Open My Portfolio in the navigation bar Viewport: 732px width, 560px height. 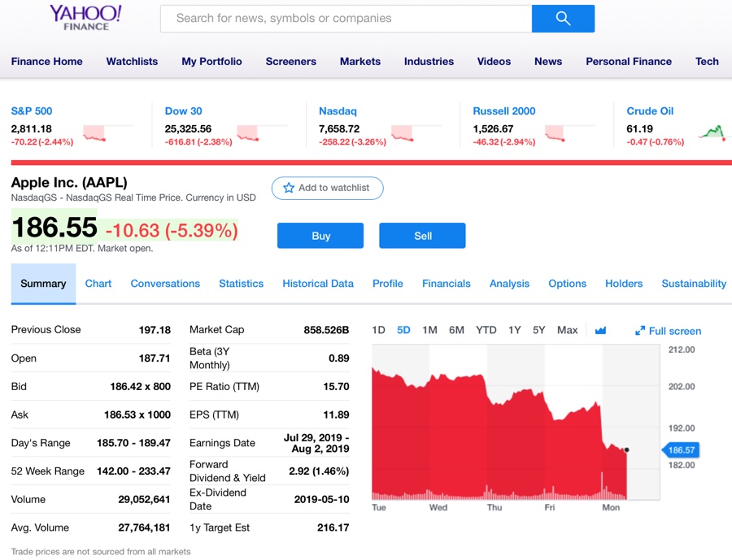212,62
